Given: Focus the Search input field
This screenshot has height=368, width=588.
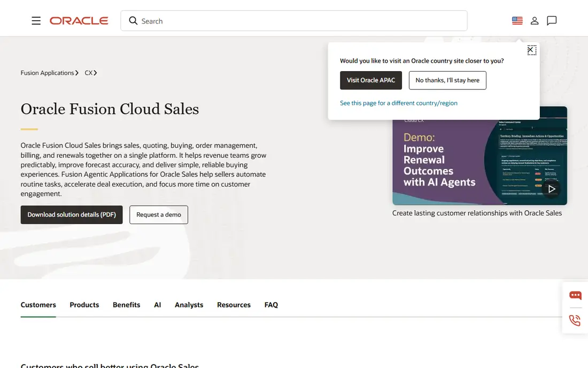Looking at the screenshot, I should 293,21.
